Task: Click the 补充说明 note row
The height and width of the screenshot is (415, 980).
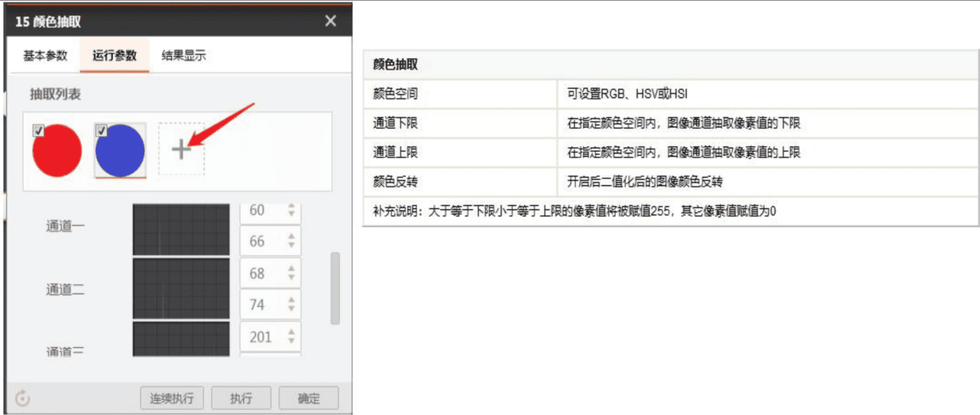Action: click(671, 211)
